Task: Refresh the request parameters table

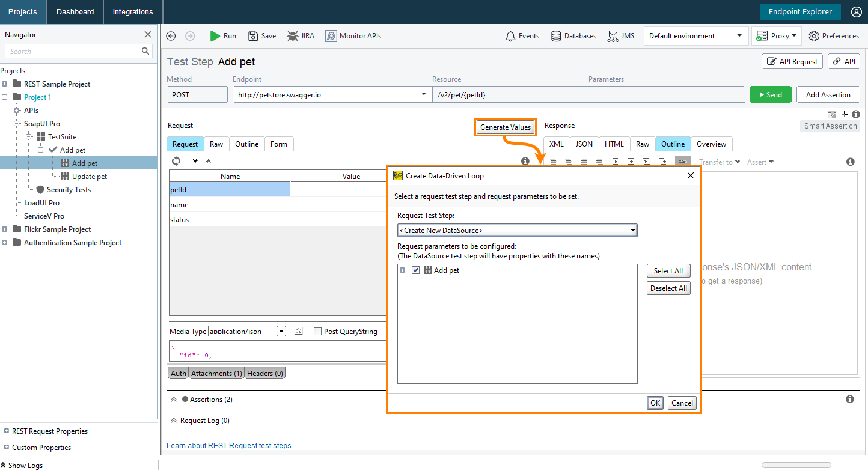Action: pyautogui.click(x=176, y=161)
